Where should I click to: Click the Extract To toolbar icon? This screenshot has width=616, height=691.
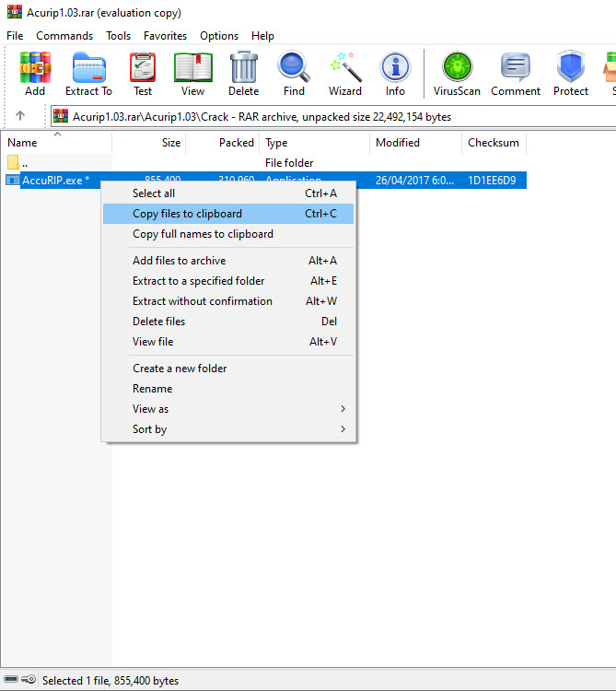[89, 67]
